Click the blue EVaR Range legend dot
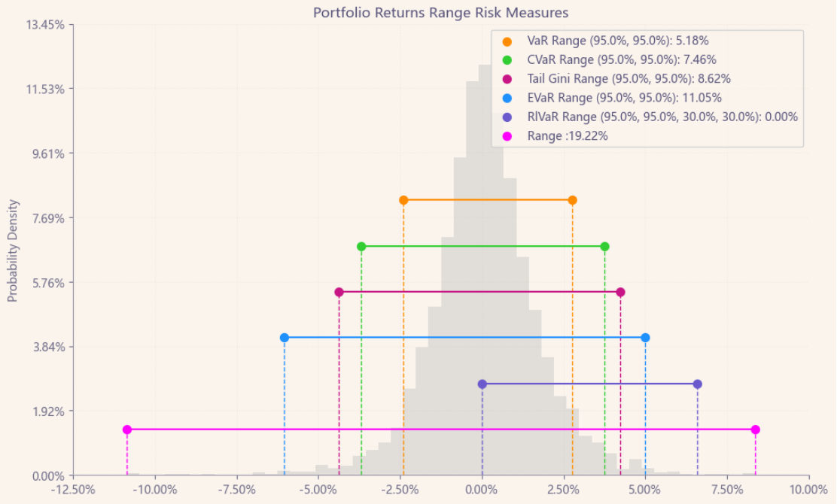Image resolution: width=837 pixels, height=504 pixels. click(507, 98)
